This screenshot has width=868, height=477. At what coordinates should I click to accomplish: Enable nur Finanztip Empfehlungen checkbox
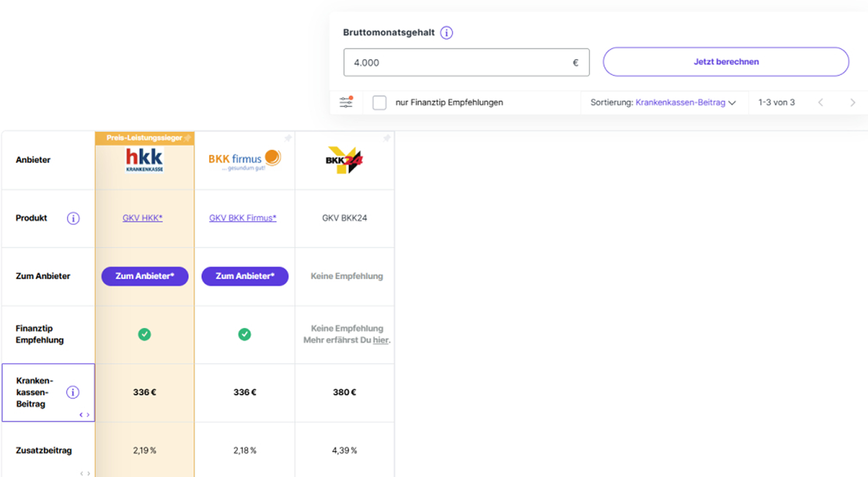[x=379, y=103]
